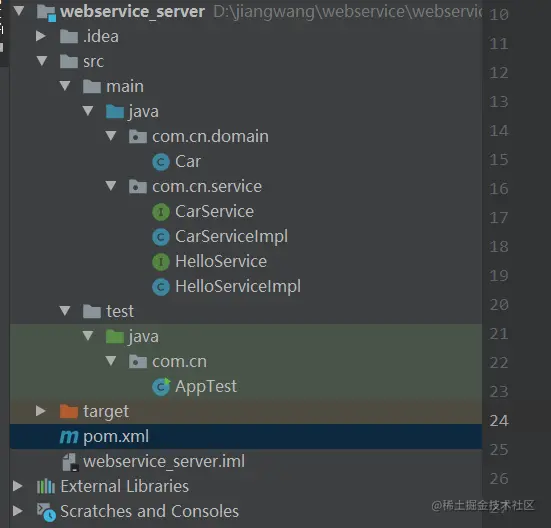The width and height of the screenshot is (551, 528).
Task: Select the AppTest label
Action: (x=206, y=387)
